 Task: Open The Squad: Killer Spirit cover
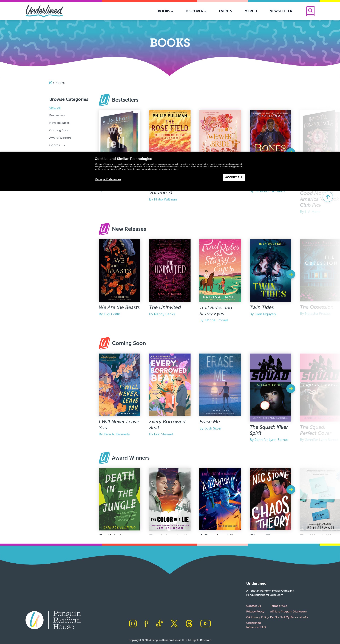270,388
